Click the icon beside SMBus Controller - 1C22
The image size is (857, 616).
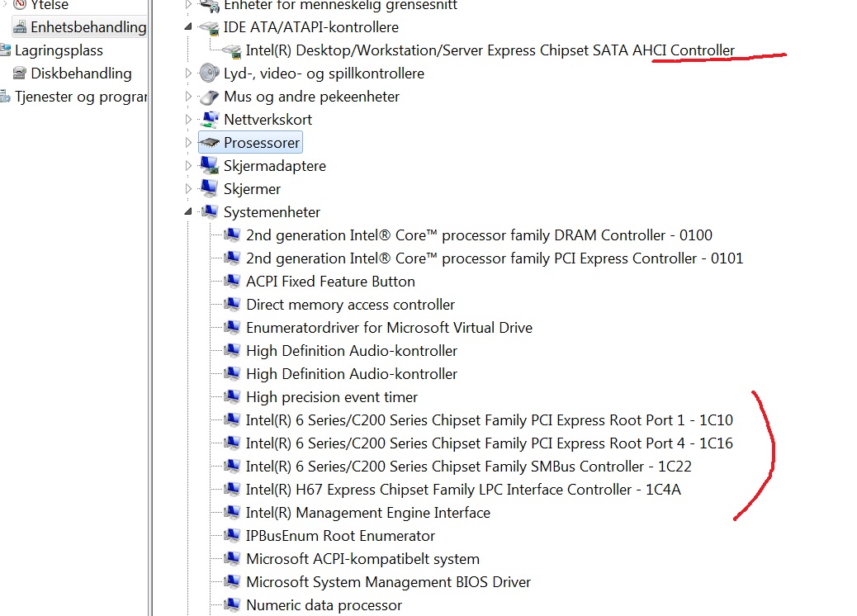[232, 466]
